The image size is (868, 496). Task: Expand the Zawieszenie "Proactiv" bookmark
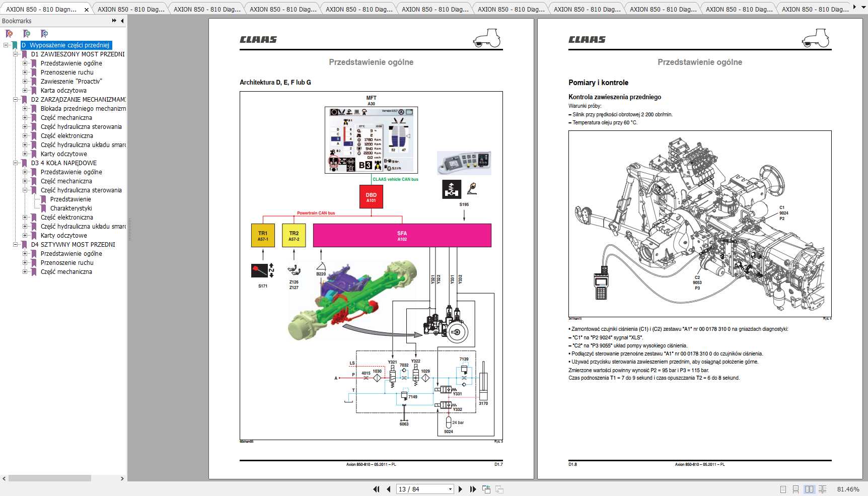coord(25,81)
